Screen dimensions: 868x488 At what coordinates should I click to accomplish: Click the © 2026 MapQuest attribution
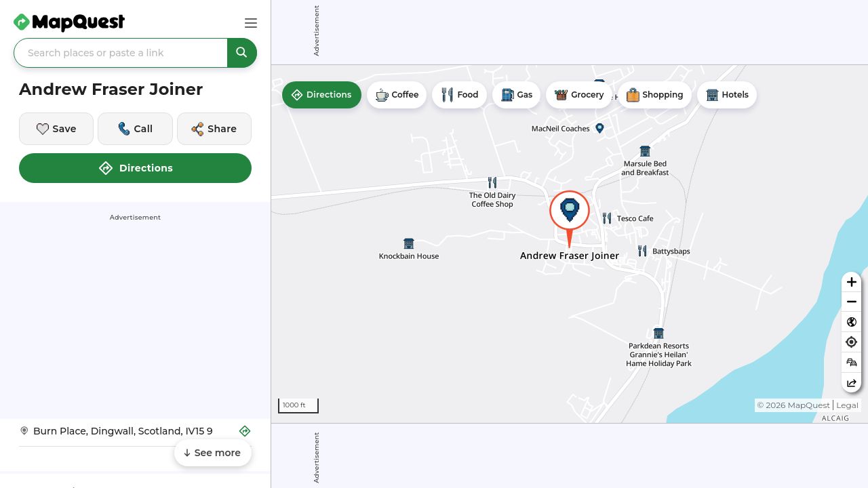(x=793, y=405)
